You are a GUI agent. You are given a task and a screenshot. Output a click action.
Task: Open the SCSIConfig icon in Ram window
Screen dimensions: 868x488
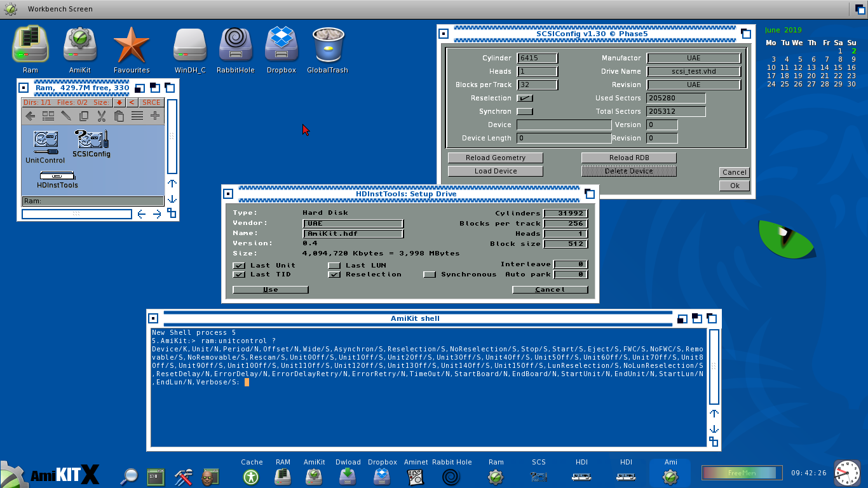pos(92,140)
